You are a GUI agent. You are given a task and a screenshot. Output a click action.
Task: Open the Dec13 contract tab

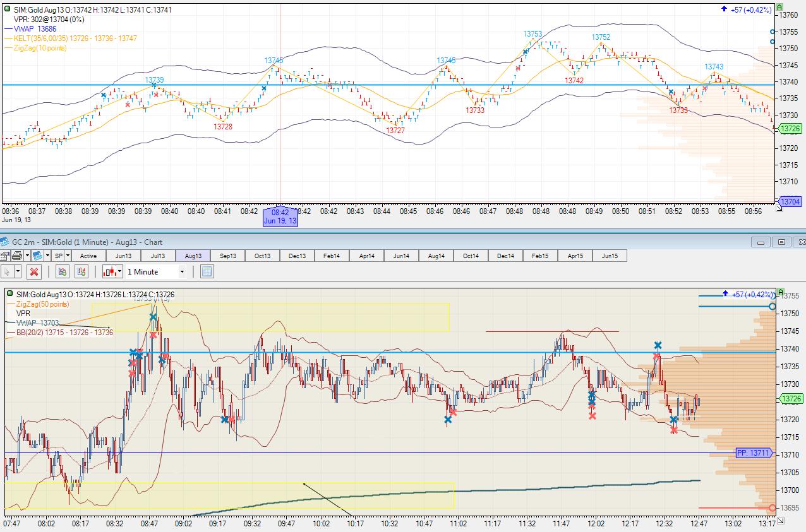pyautogui.click(x=297, y=256)
